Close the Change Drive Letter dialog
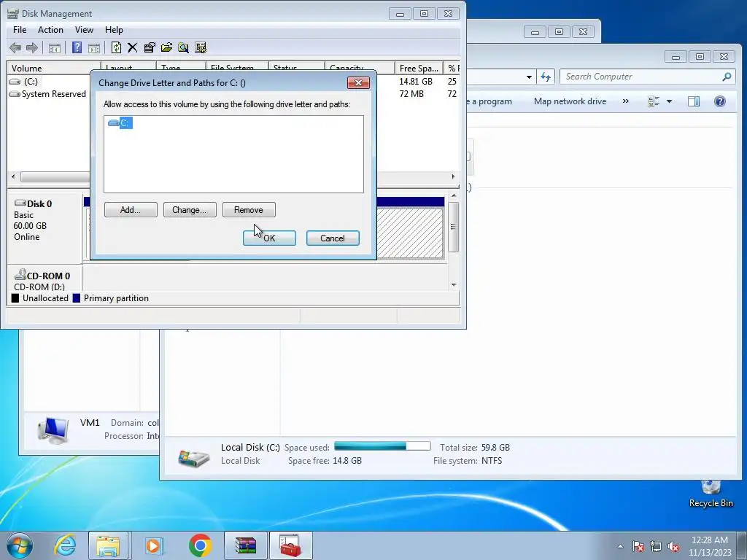This screenshot has width=747, height=560. click(358, 83)
